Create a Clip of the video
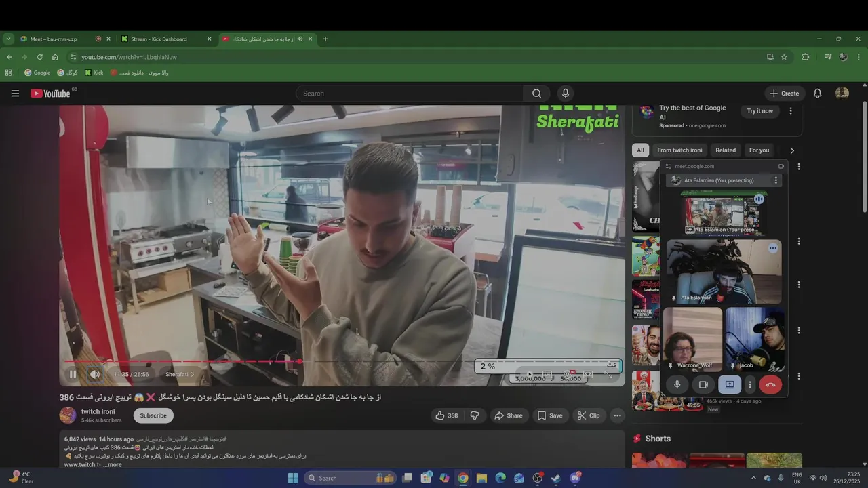The width and height of the screenshot is (868, 488). coord(589,415)
